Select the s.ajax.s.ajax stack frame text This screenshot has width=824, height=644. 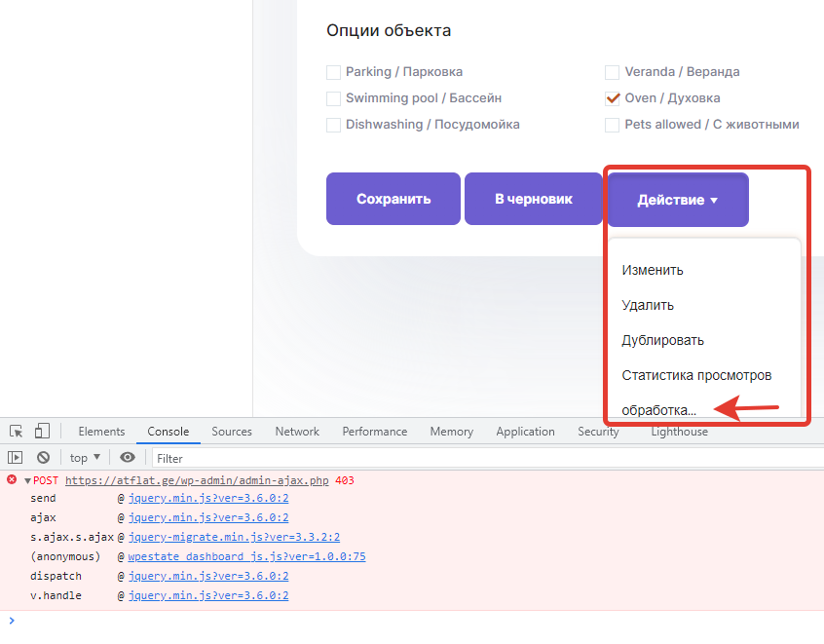[x=72, y=537]
